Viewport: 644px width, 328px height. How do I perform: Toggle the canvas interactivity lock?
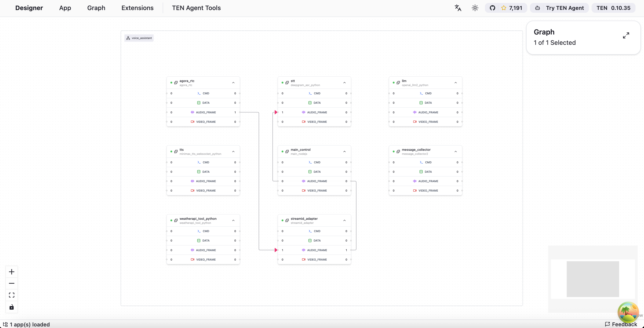11,307
